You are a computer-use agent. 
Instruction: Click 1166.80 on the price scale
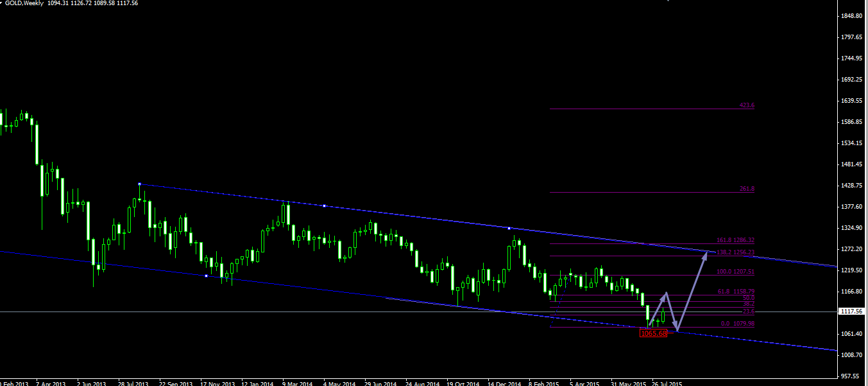[x=853, y=292]
